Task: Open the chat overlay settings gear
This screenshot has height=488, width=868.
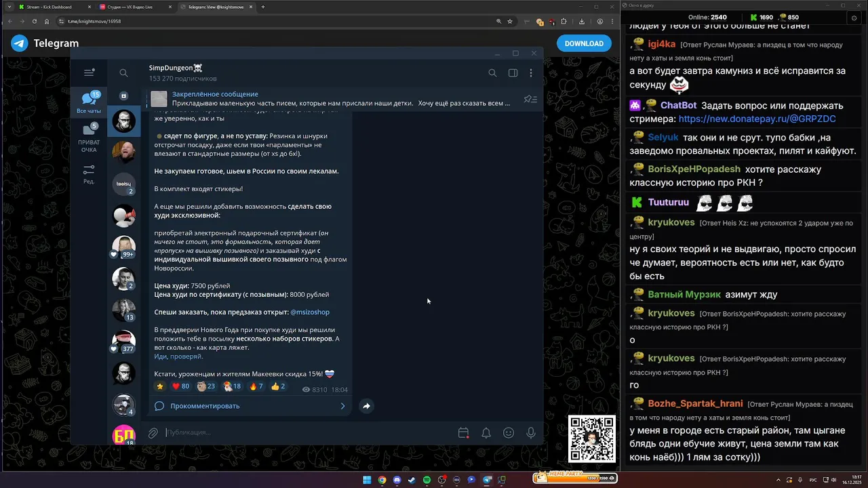Action: [x=854, y=18]
